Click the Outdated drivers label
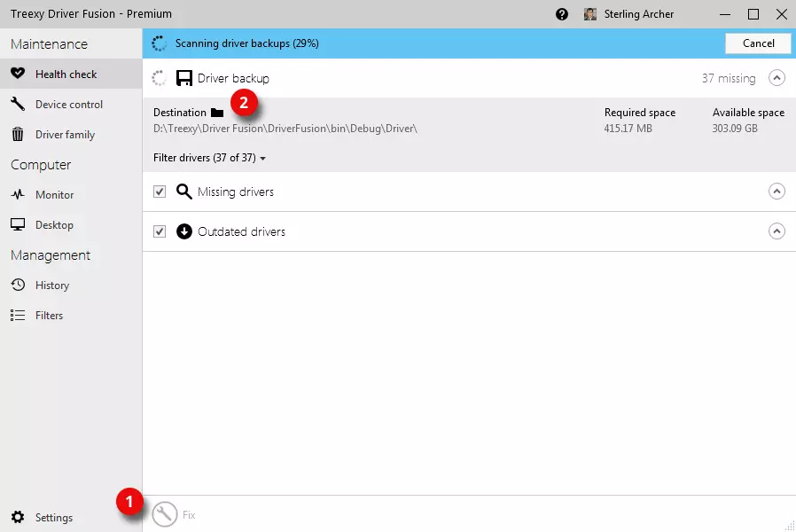The image size is (796, 532). tap(242, 231)
